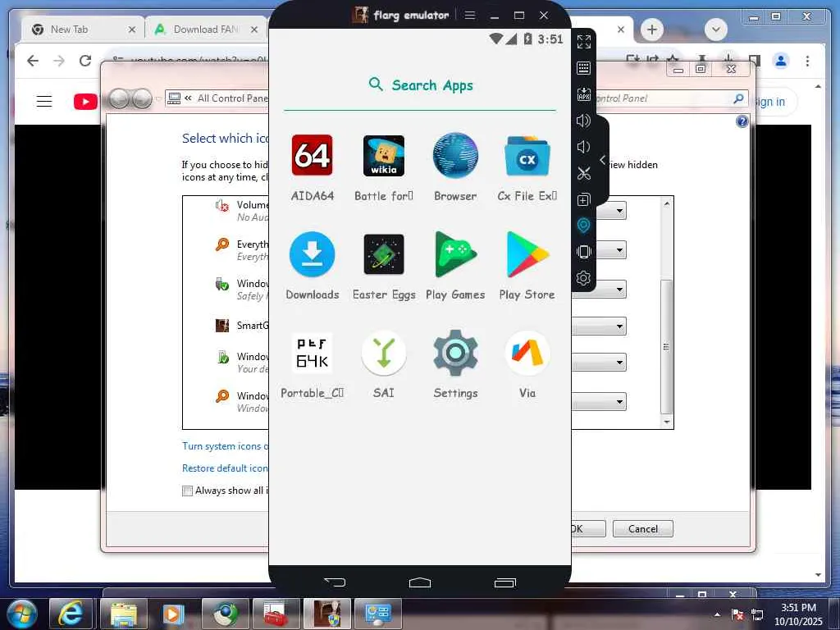This screenshot has height=630, width=840.
Task: Tap the Android recent apps button
Action: [x=505, y=582]
